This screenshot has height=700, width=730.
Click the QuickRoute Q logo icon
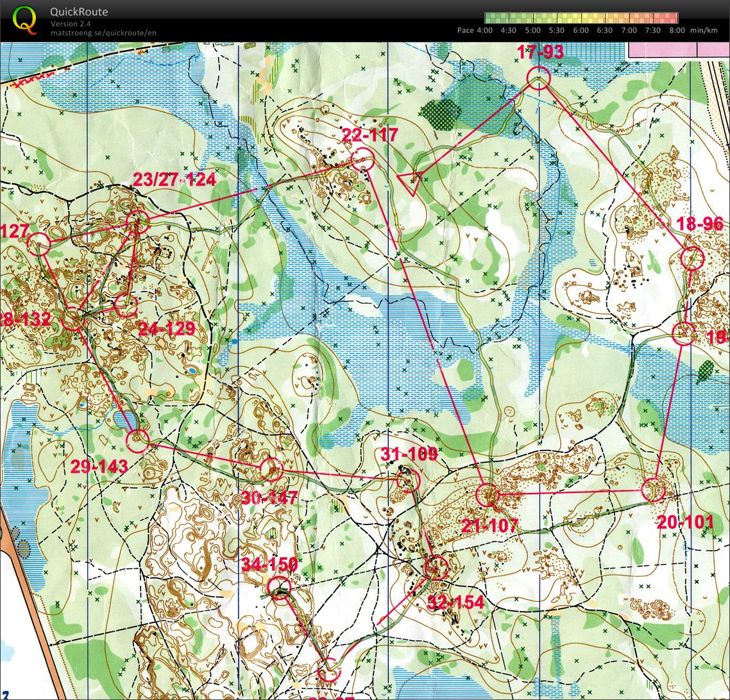pyautogui.click(x=24, y=20)
